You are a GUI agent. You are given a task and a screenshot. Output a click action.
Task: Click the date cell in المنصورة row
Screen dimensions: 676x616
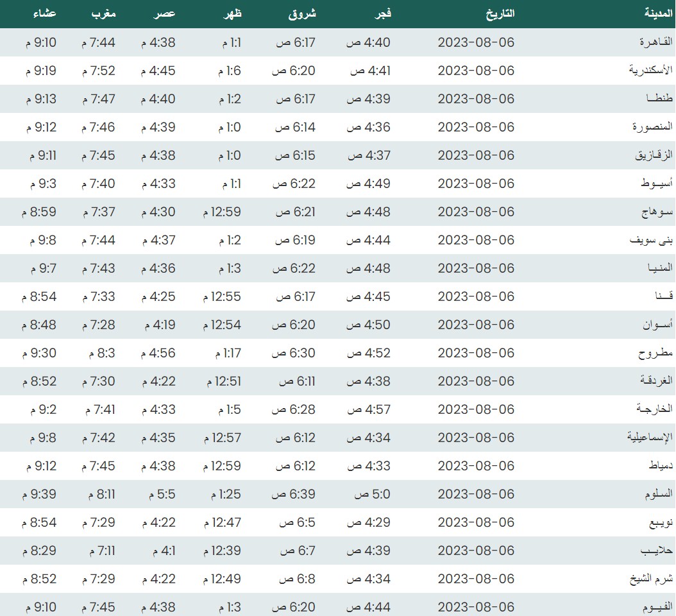coord(476,127)
